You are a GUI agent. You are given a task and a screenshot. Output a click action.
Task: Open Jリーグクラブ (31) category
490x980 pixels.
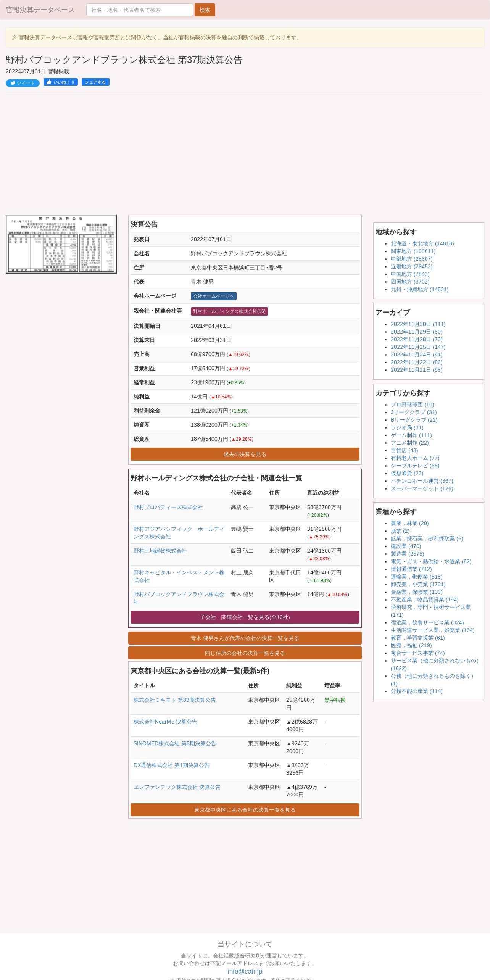[414, 412]
